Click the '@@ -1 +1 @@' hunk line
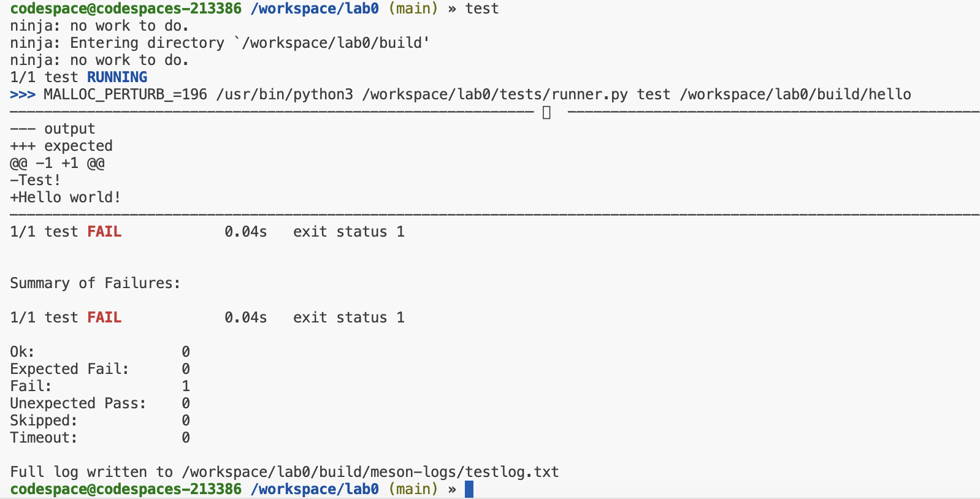The height and width of the screenshot is (499, 980). (57, 163)
